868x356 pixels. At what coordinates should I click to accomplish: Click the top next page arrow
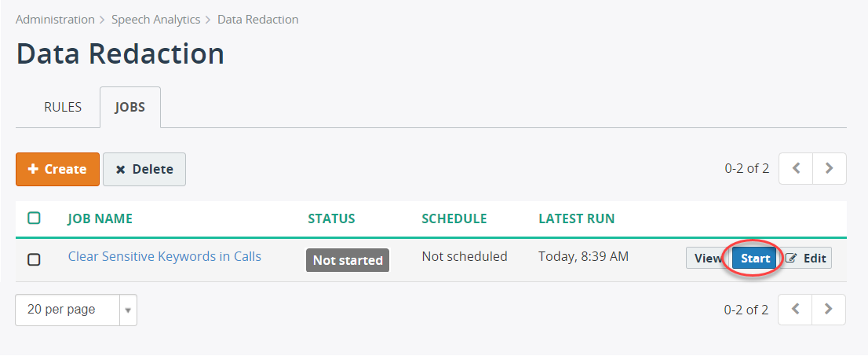pyautogui.click(x=830, y=169)
